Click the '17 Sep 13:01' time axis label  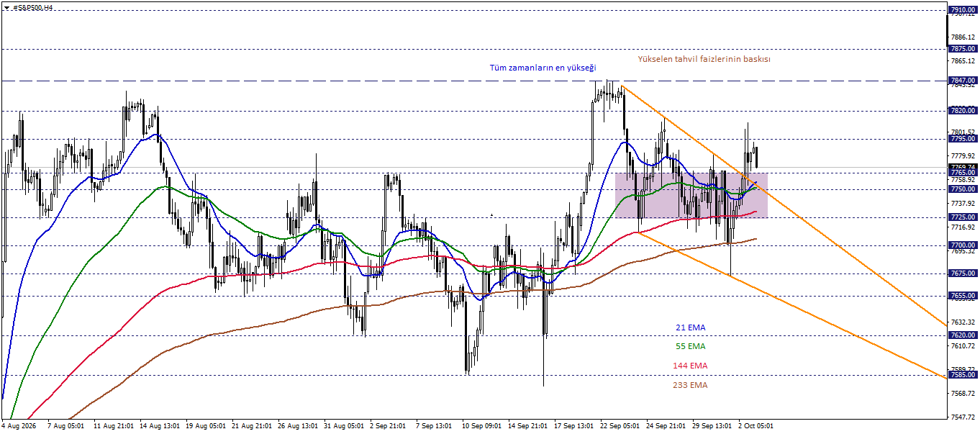(574, 425)
